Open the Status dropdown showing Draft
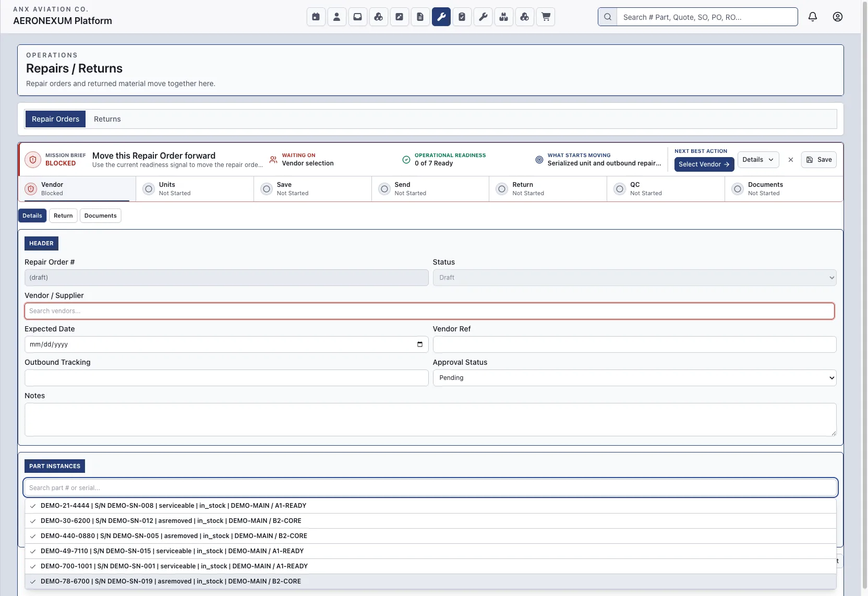Viewport: 868px width, 596px height. (635, 278)
